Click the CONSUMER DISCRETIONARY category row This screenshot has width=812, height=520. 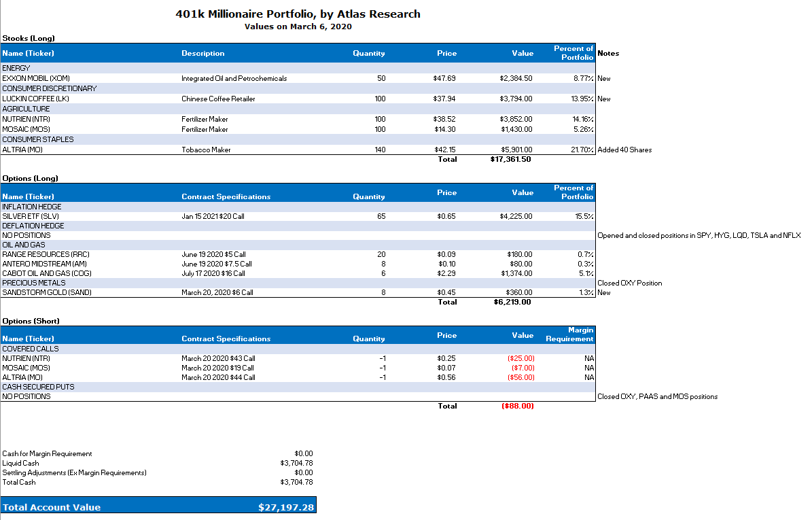click(298, 88)
